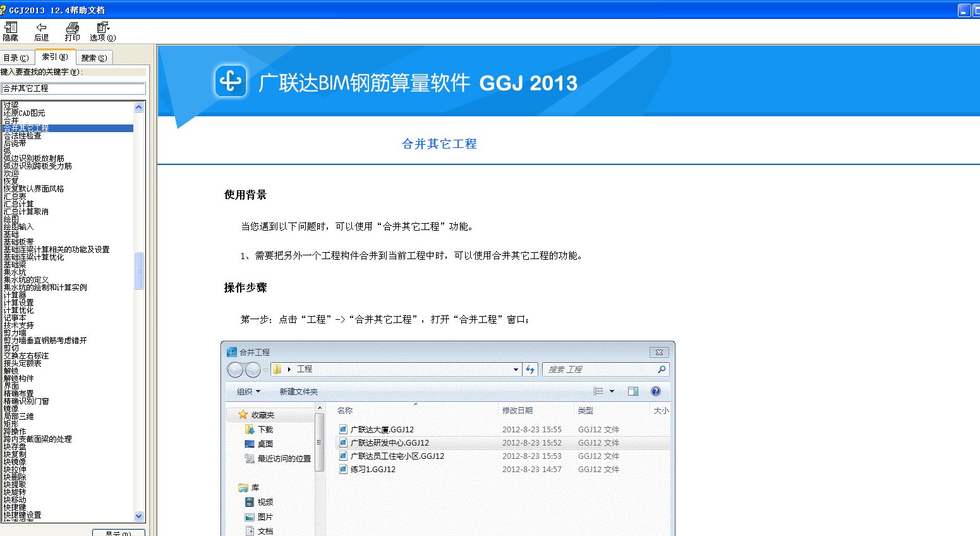Screen dimensions: 980x536
Task: Select index entry 技术支持
Action: (x=18, y=326)
